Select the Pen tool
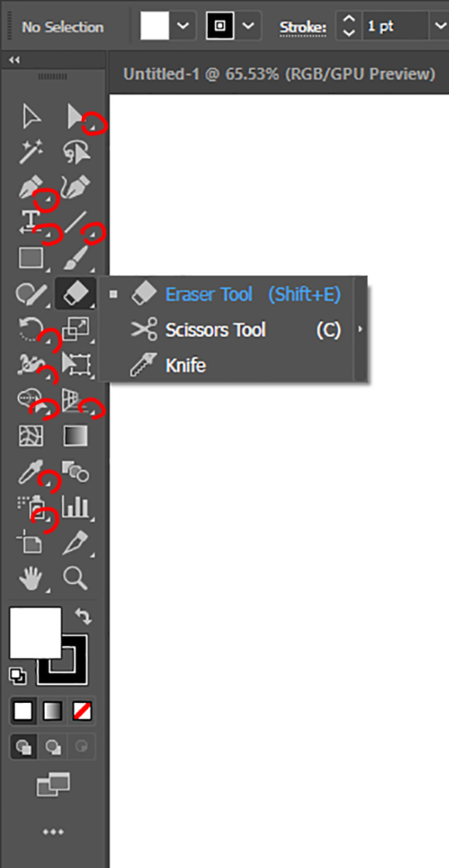The height and width of the screenshot is (868, 449). pos(31,187)
